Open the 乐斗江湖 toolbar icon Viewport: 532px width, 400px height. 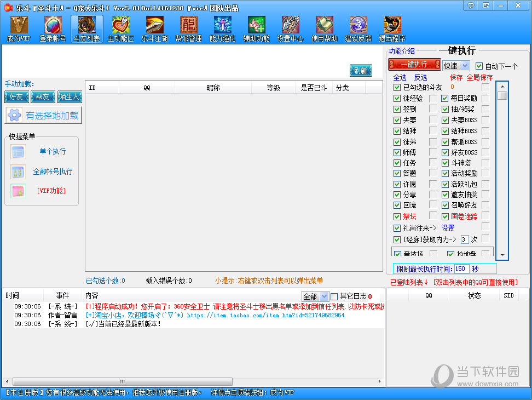click(155, 28)
